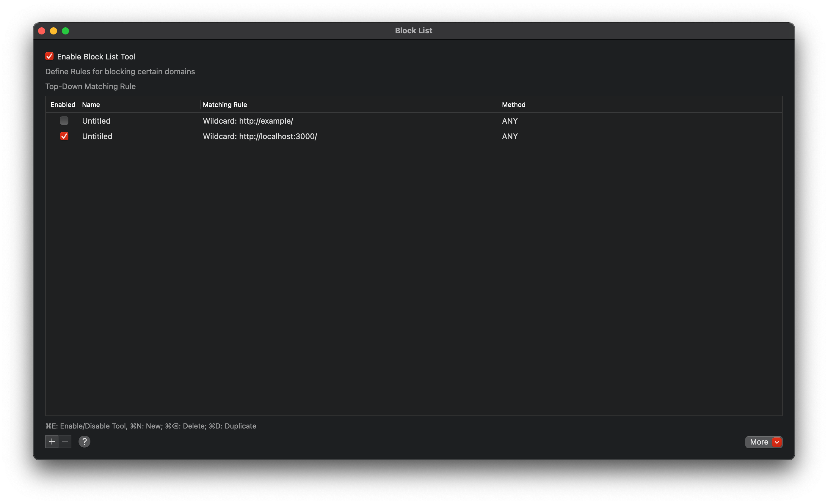Click the Wildcard: http://localhost:3000/ matching rule
Image resolution: width=828 pixels, height=504 pixels.
point(260,136)
